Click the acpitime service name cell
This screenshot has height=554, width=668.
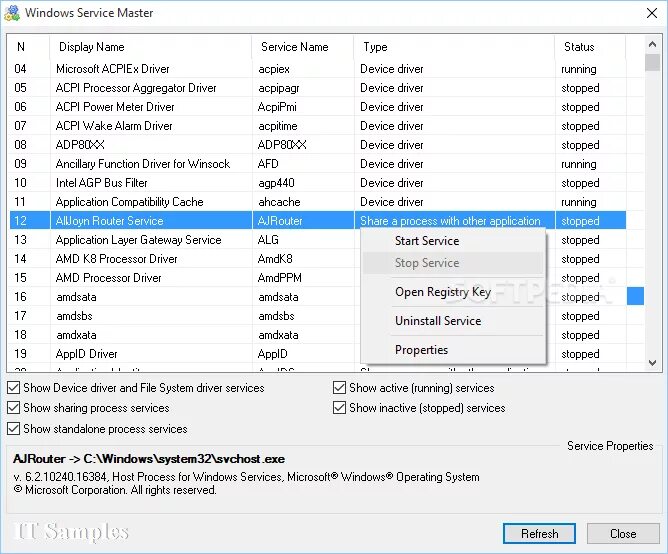point(303,126)
